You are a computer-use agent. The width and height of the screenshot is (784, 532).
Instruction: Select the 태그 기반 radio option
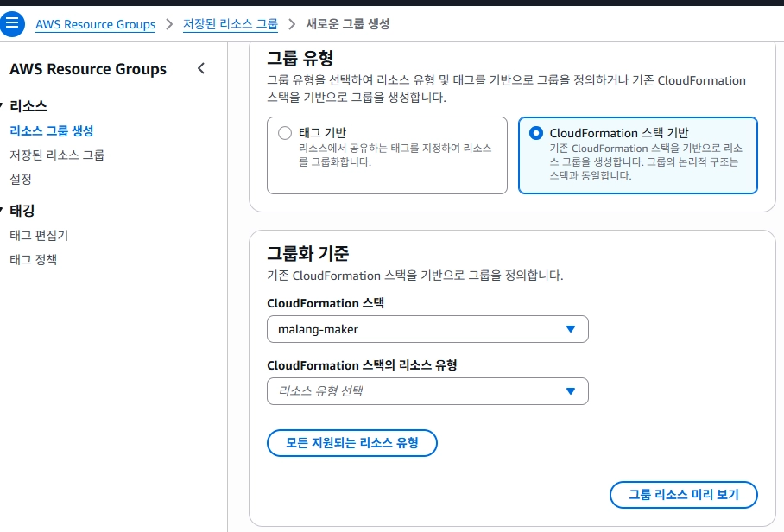click(x=284, y=133)
